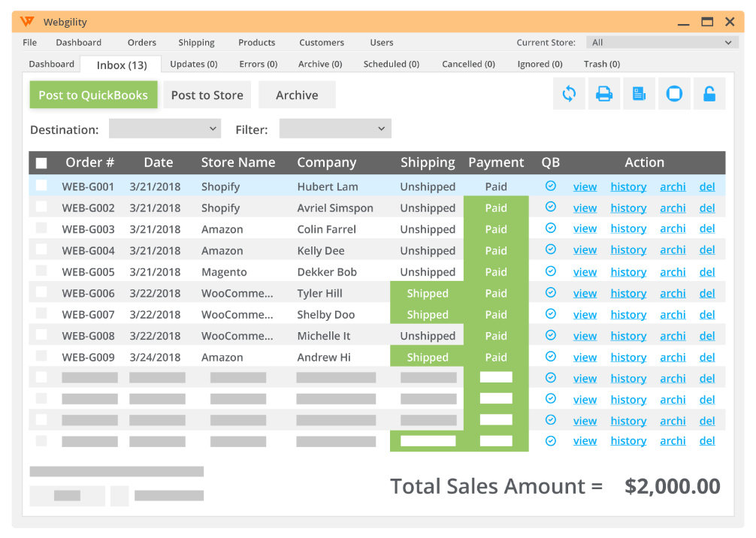
Task: Click the 3/24/2018 date cell
Action: [x=155, y=357]
